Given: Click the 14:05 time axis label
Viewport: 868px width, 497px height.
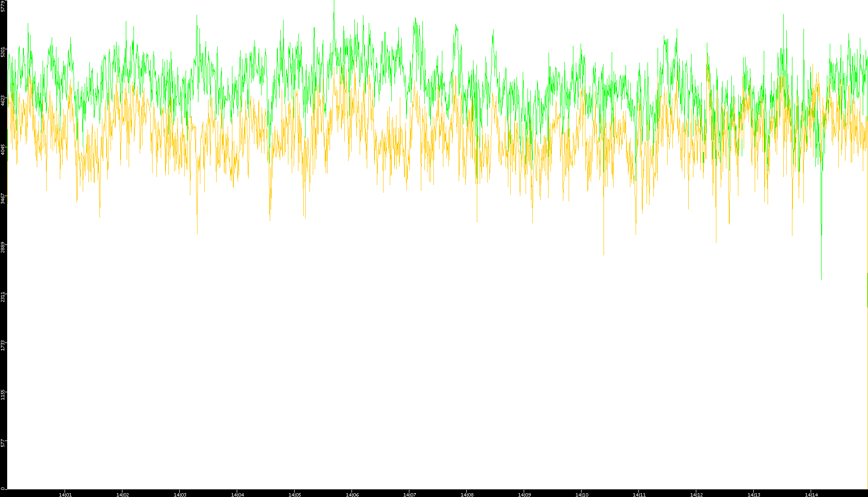Looking at the screenshot, I should coord(295,494).
